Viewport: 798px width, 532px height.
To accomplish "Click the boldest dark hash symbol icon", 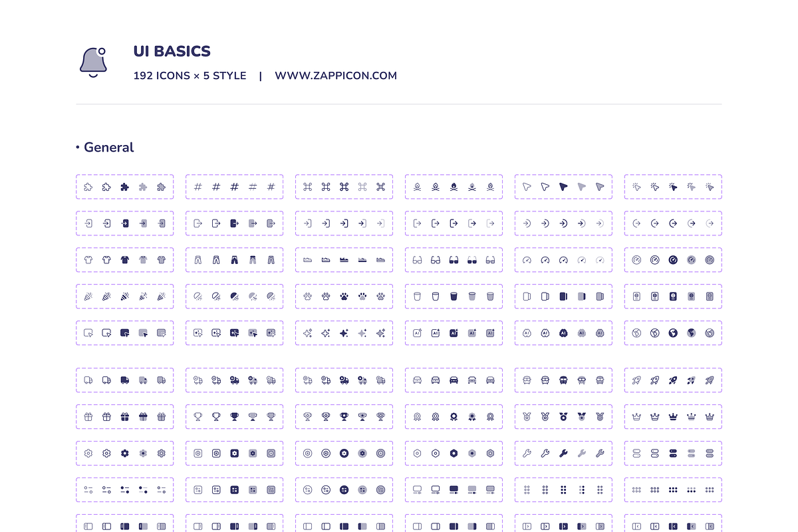I will (x=234, y=187).
